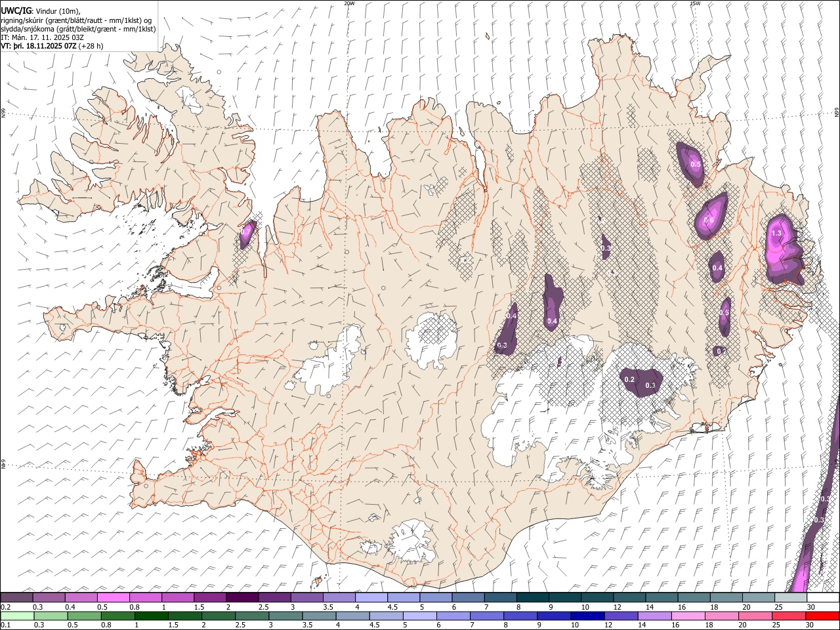The width and height of the screenshot is (840, 630).
Task: Click the 4.5 label in the upper legend row
Action: [x=392, y=607]
